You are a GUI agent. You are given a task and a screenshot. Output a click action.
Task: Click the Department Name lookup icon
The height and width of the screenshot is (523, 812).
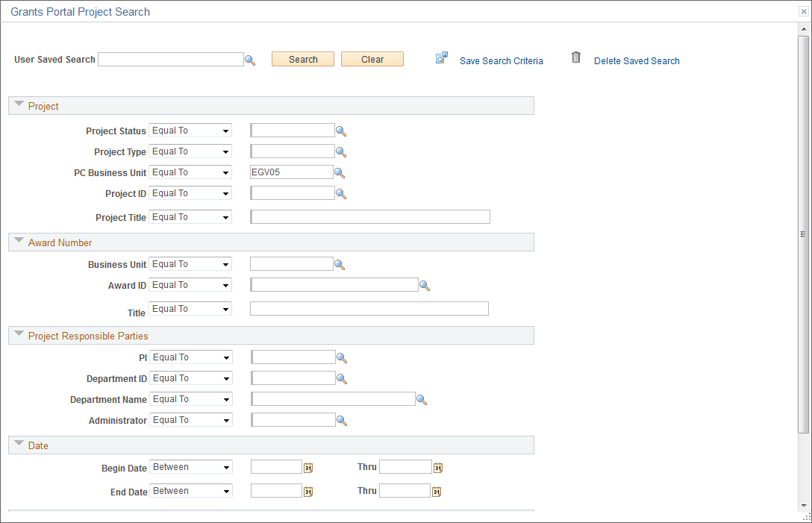click(x=422, y=399)
